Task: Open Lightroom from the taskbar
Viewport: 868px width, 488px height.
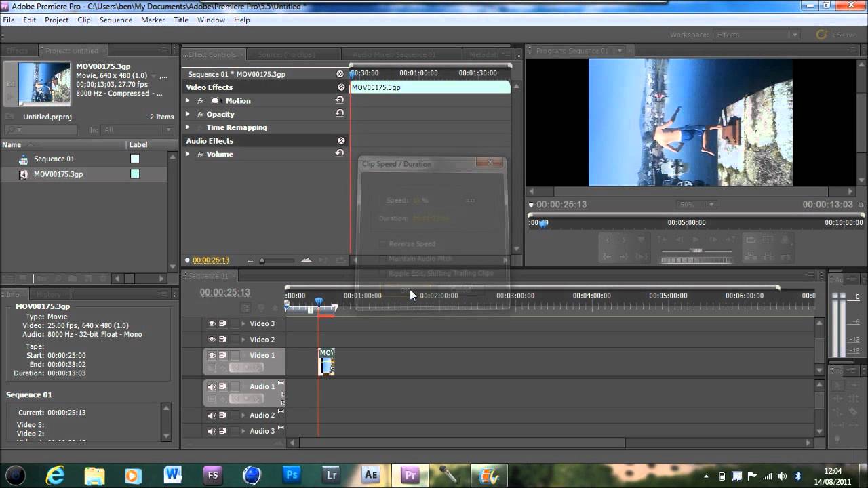Action: 332,474
